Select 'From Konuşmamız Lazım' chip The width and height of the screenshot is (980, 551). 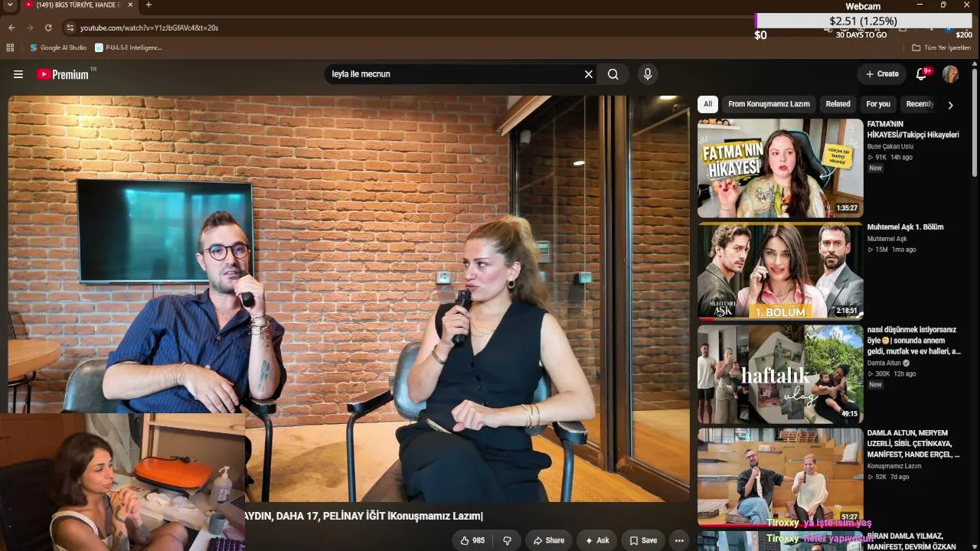[769, 104]
